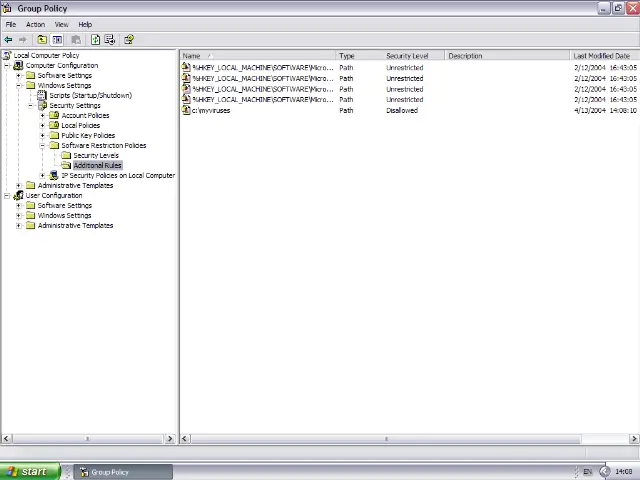Click the Forward arrow toolbar icon
640x480 pixels.
[22, 40]
